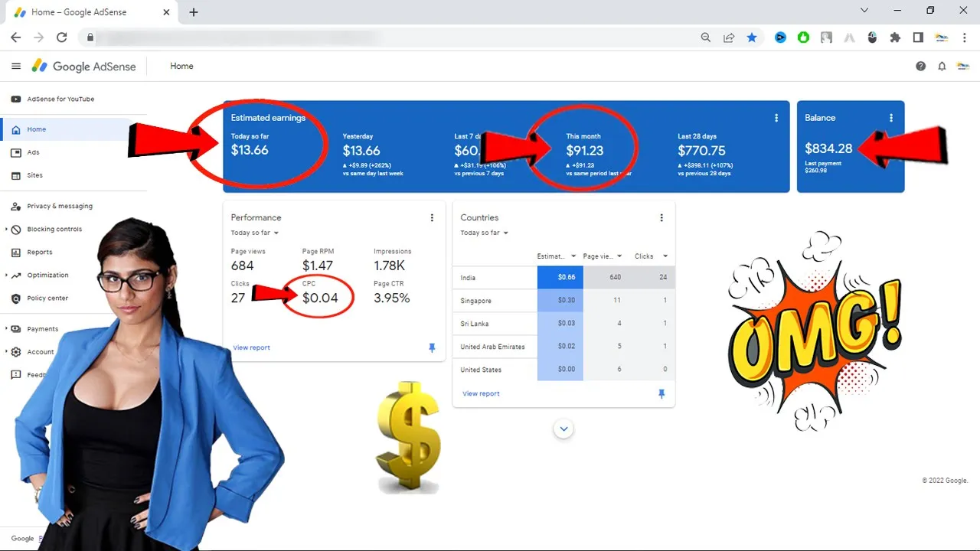Click Page RPM value $1.47
Screen dimensions: 980x551
tap(318, 266)
